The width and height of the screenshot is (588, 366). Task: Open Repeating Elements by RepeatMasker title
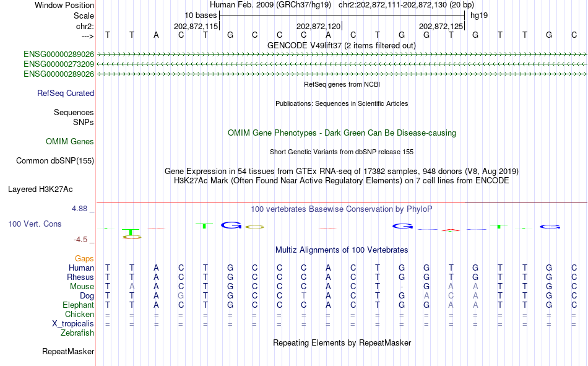tap(342, 342)
